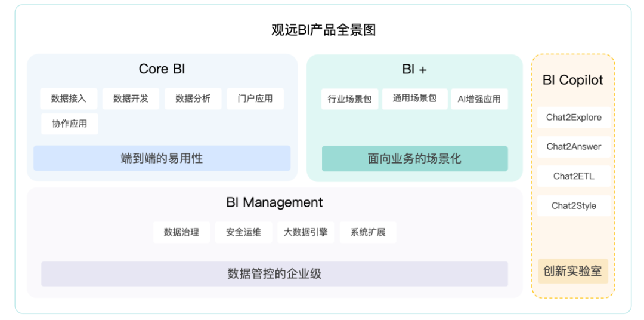Viewport: 644px width, 320px height.
Task: Click the orange 创新实验室 block
Action: click(x=572, y=271)
